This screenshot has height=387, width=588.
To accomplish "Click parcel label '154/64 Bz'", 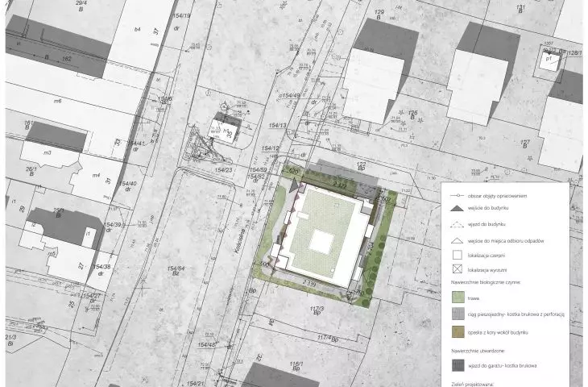I will tap(176, 271).
